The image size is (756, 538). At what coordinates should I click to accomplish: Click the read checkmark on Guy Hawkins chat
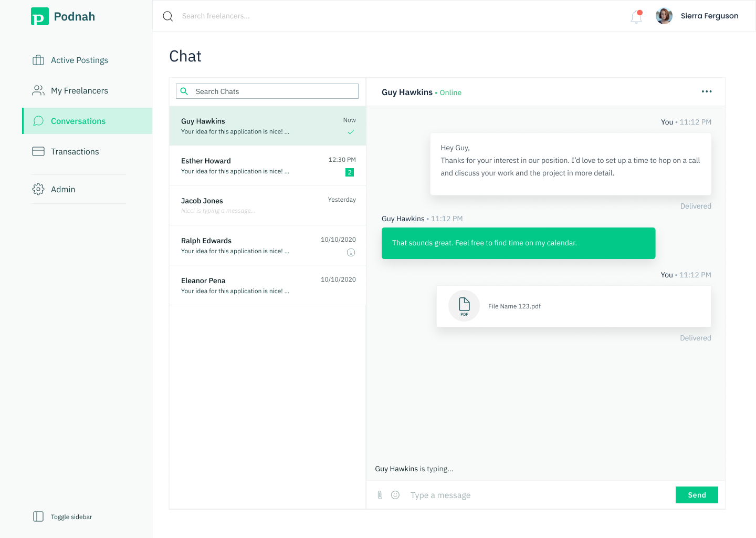coord(351,132)
